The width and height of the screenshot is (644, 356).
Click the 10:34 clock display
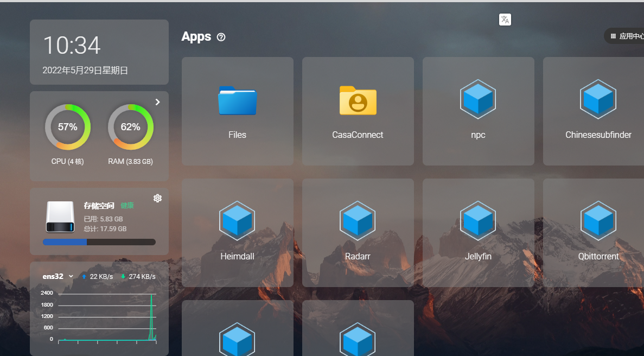point(72,45)
